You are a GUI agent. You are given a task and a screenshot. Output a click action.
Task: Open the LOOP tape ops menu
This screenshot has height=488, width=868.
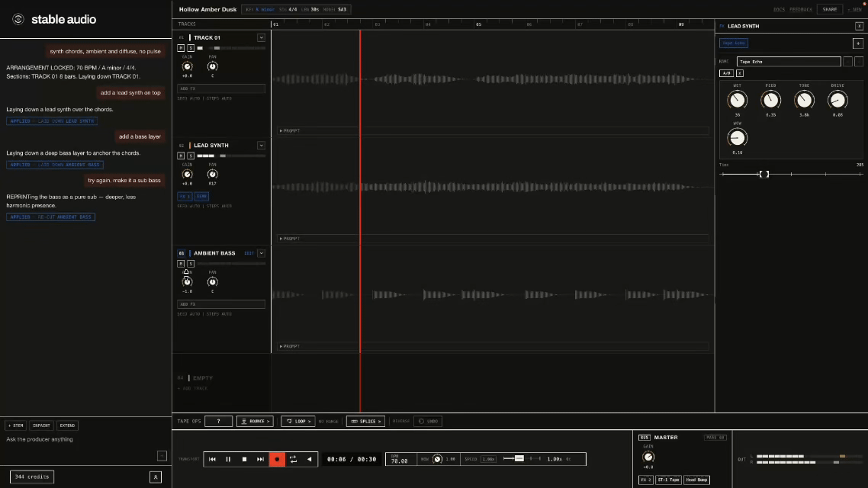coord(297,422)
